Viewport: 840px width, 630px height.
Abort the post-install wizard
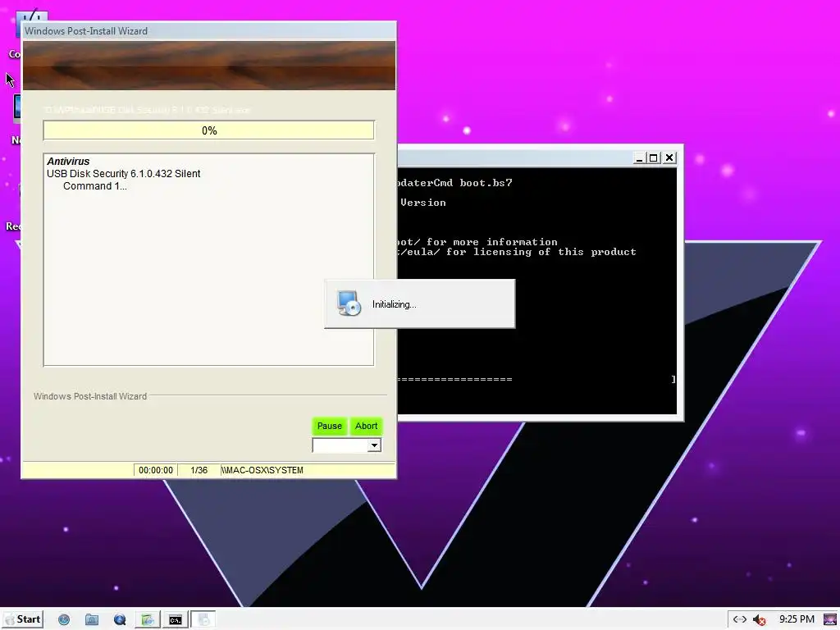367,426
